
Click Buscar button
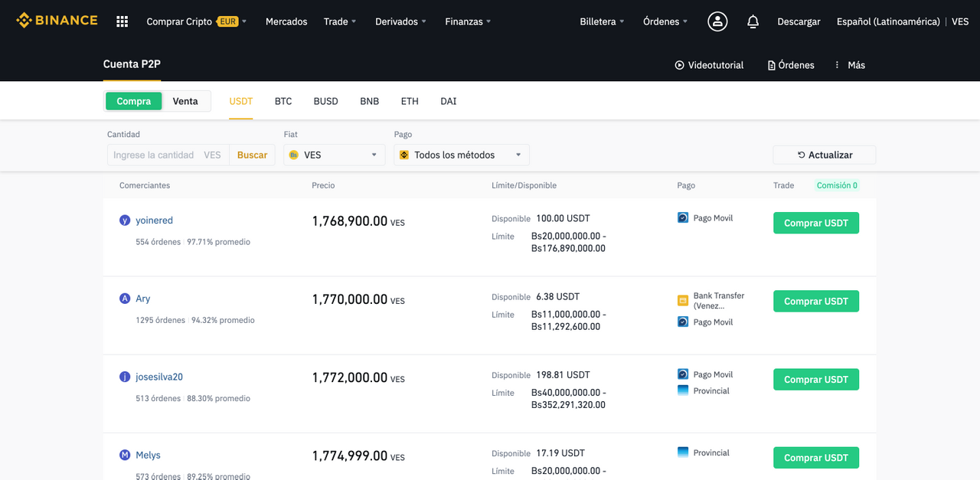point(252,155)
